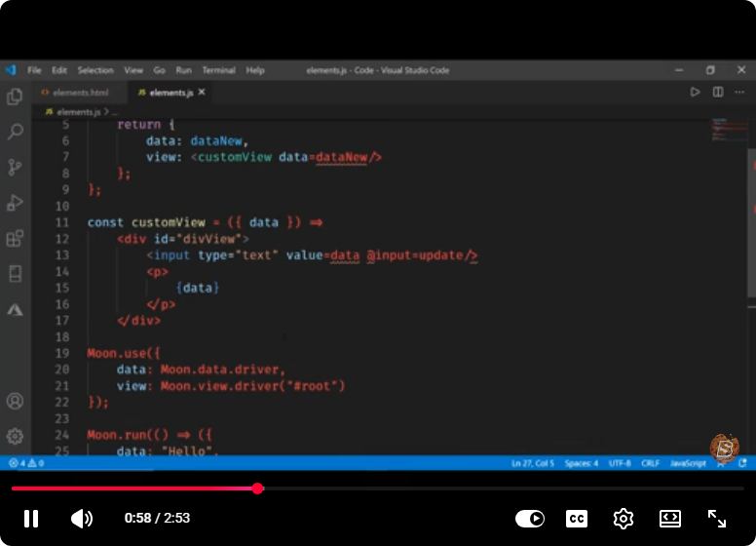756x546 pixels.
Task: Open notifications bell in status bar
Action: pyautogui.click(x=743, y=463)
